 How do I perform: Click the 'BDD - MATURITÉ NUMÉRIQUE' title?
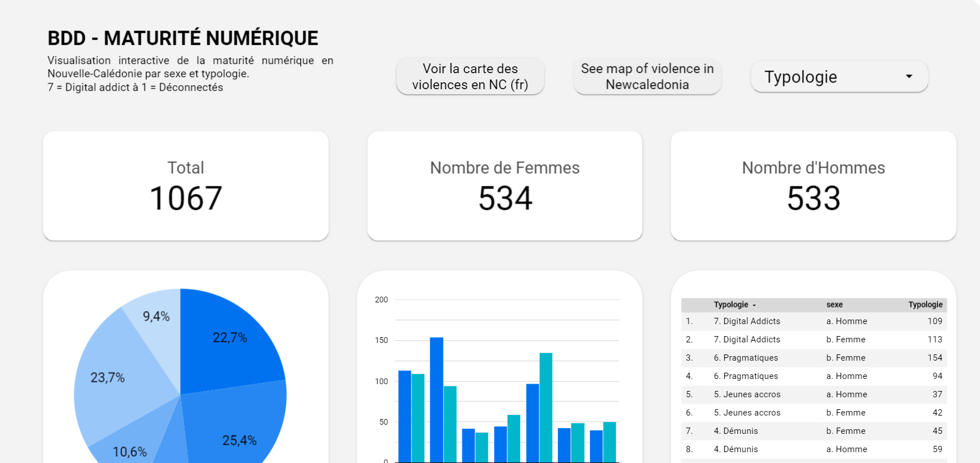point(182,38)
